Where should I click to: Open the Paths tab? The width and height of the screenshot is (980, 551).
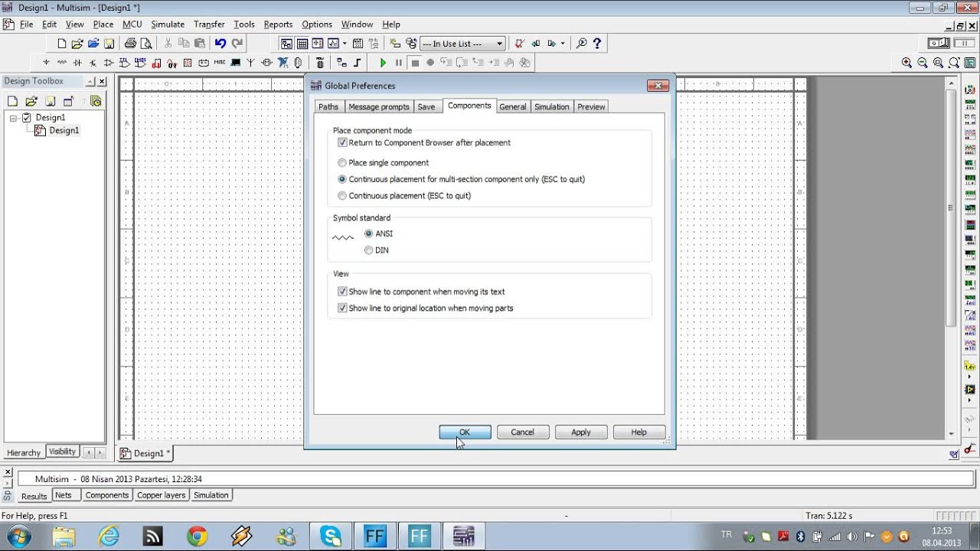[328, 107]
